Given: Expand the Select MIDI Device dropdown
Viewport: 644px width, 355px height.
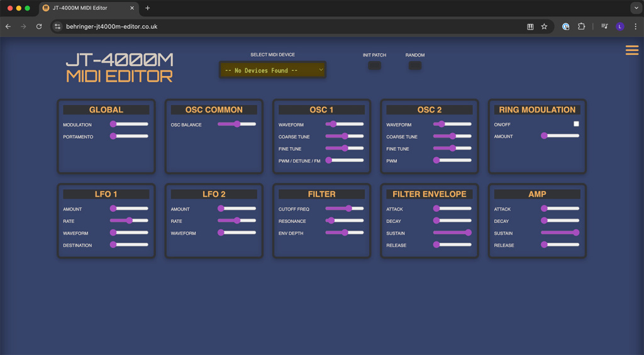Looking at the screenshot, I should point(272,70).
